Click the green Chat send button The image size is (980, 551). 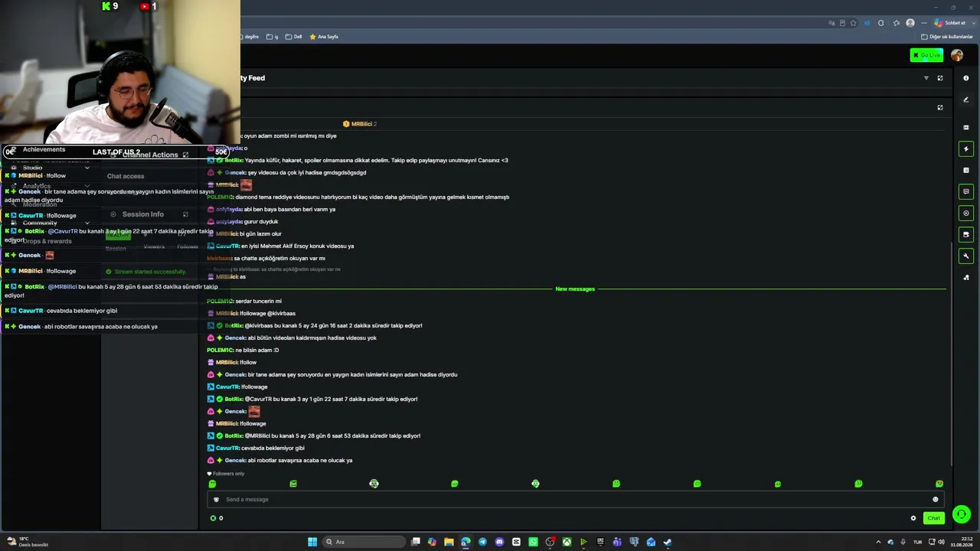point(933,518)
